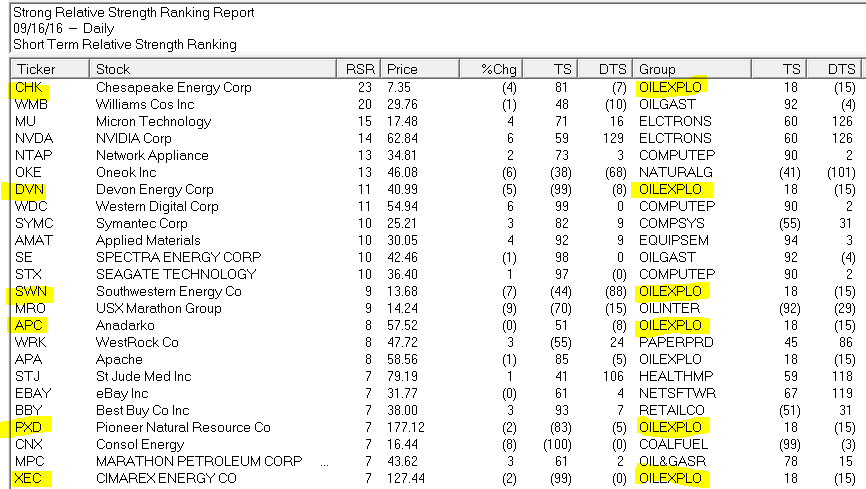Select the highlighted SWN ticker
This screenshot has height=489, width=866.
coord(31,292)
